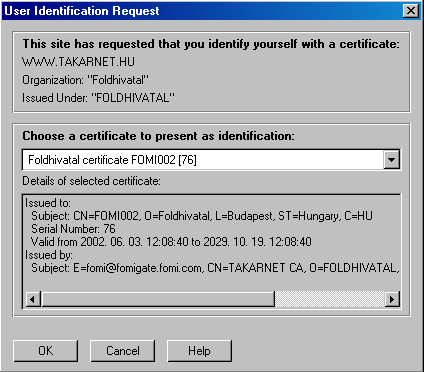
Task: Click 'Details of selected certificate:' label
Action: tap(91, 181)
